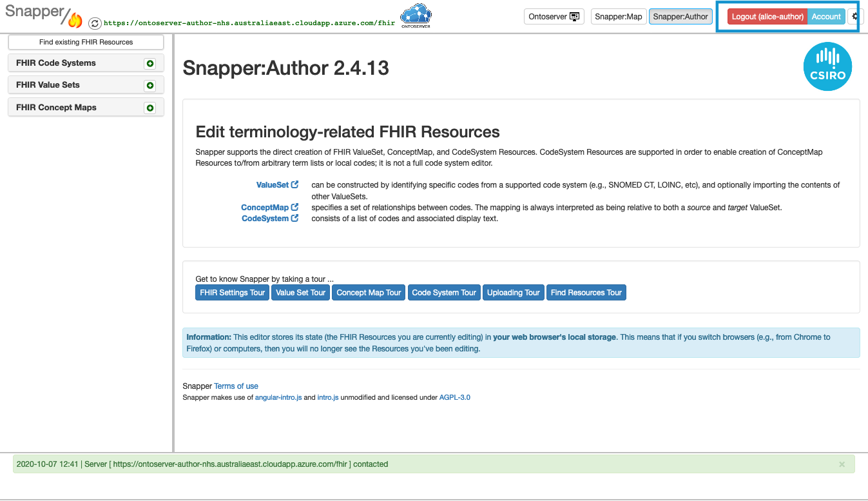Open the external link icon next to ValueSet
Screen dimensions: 868x501
294,184
